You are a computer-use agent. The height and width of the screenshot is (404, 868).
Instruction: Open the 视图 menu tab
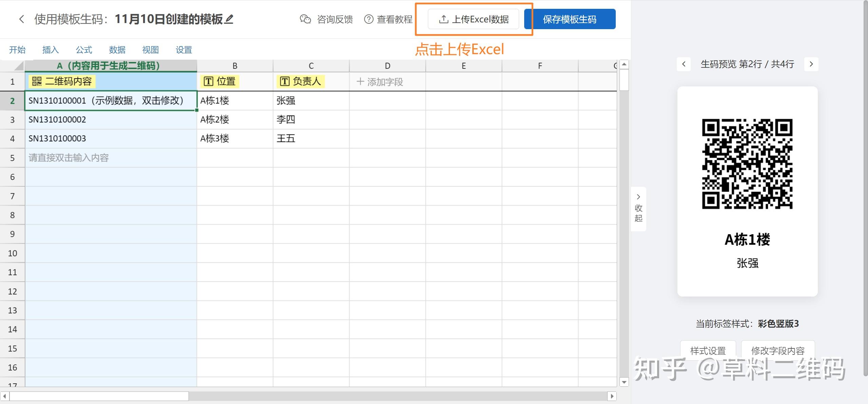point(151,50)
